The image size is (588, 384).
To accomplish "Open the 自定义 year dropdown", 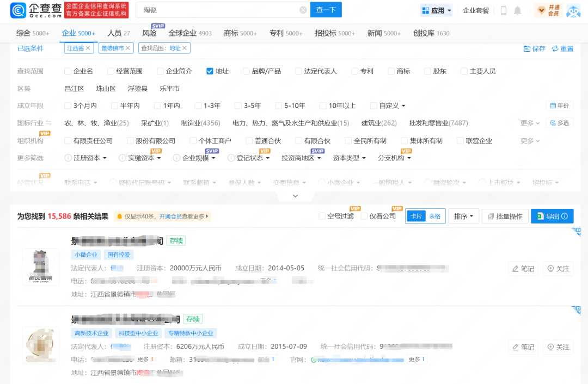I will (x=392, y=106).
